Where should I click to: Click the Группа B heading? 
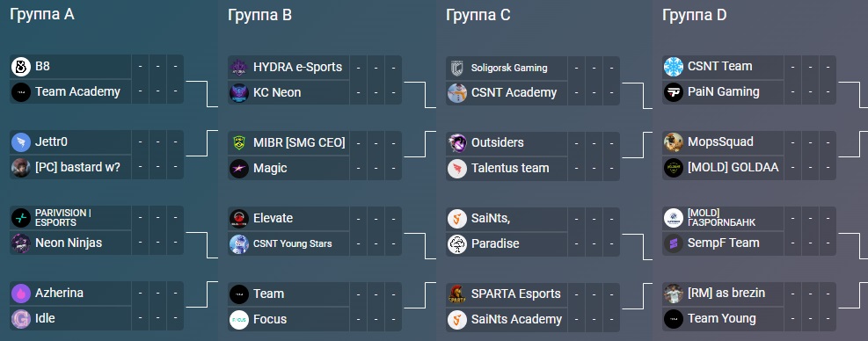point(259,16)
